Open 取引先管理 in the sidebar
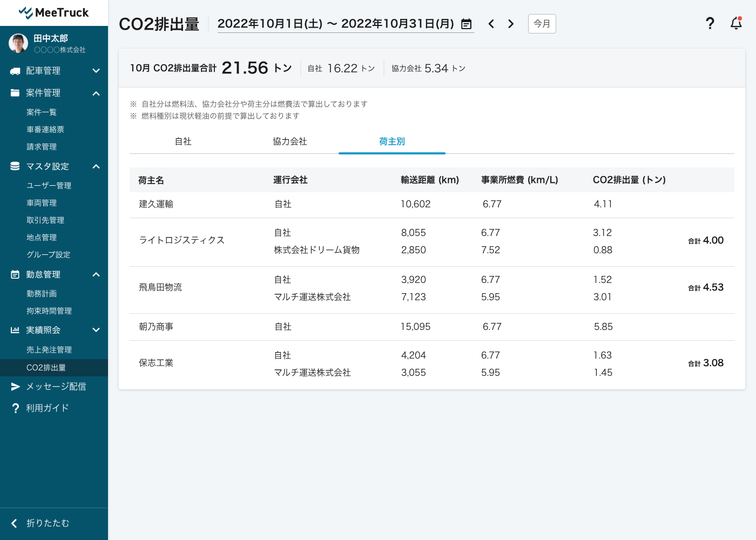 [45, 220]
